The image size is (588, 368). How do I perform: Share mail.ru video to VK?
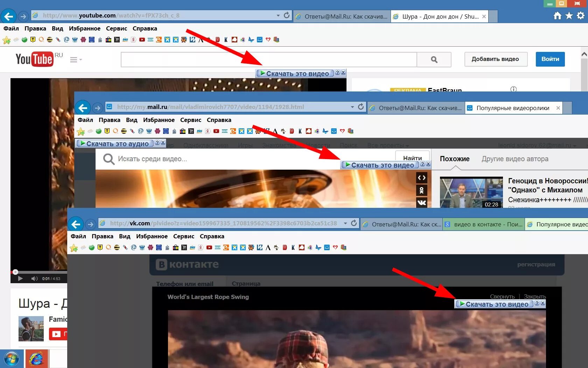tap(422, 203)
